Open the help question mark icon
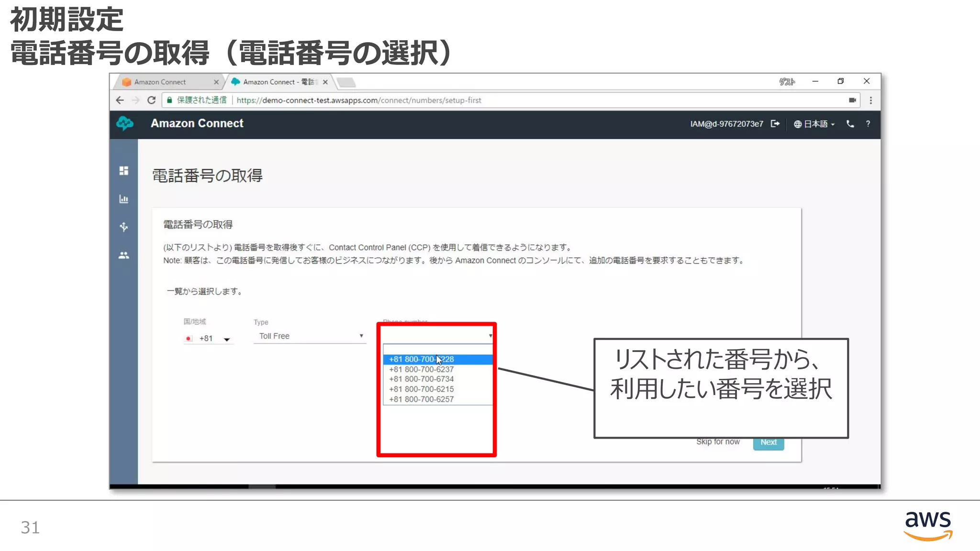Screen dimensions: 980x551 click(x=868, y=124)
